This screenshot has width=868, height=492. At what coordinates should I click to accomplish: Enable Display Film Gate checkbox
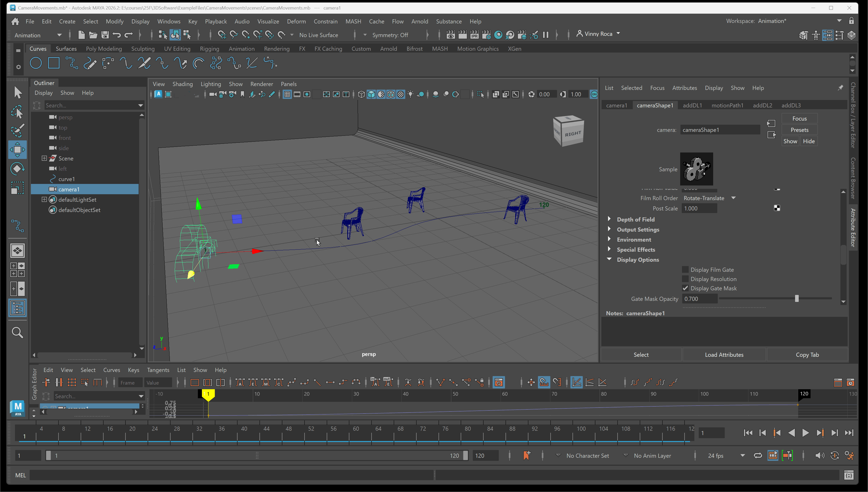point(685,269)
